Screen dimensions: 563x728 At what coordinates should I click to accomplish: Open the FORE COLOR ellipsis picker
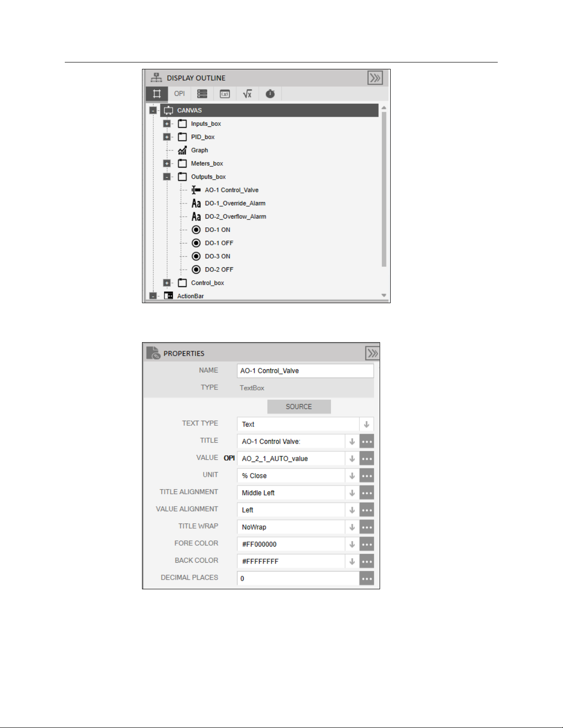tap(367, 544)
